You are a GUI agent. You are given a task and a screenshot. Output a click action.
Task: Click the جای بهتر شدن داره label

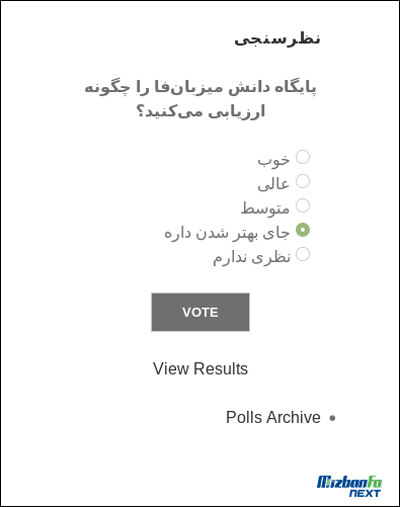pyautogui.click(x=227, y=233)
